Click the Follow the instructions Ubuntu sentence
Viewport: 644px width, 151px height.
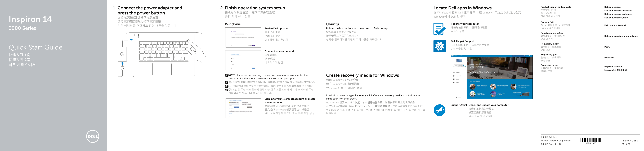(357, 29)
